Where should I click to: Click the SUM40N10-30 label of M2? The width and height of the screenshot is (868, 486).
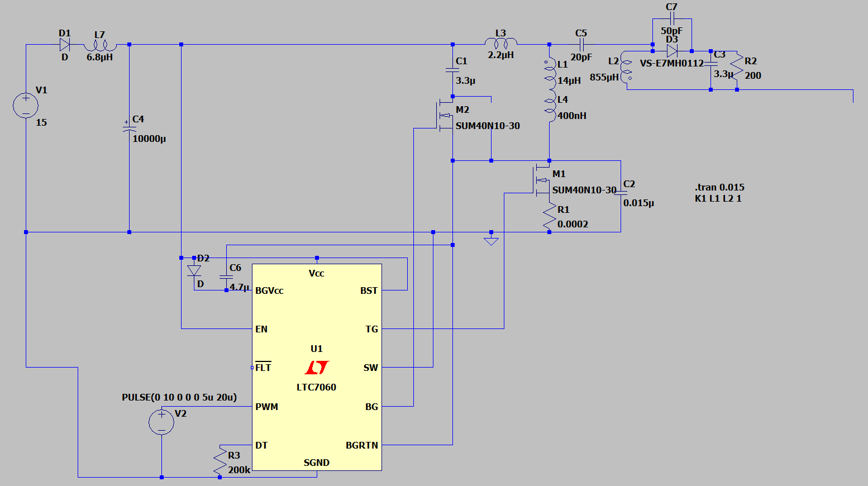[488, 126]
